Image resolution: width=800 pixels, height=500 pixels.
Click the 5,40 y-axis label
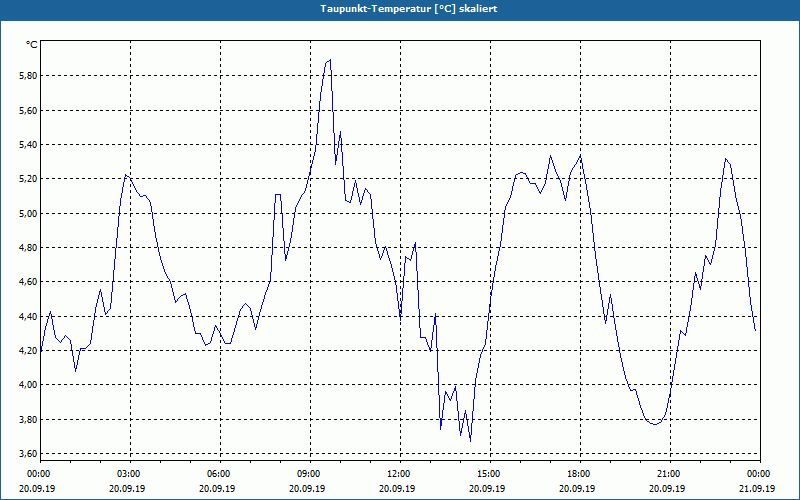click(x=28, y=144)
